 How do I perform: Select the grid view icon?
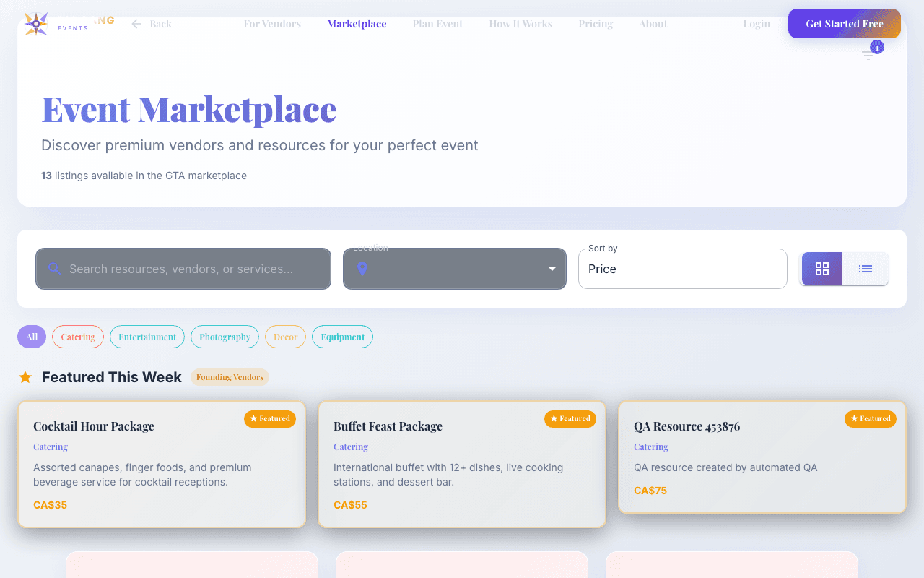pos(821,268)
